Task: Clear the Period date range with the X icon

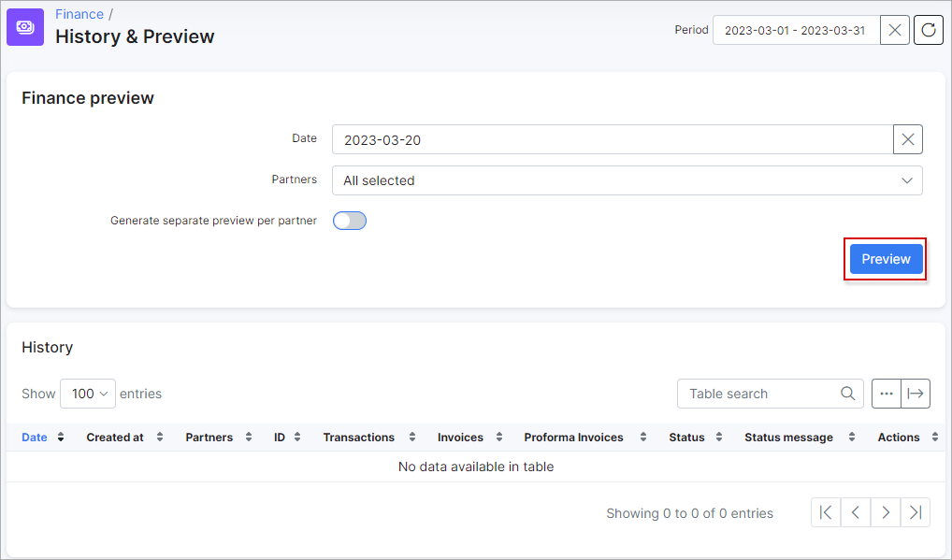Action: (x=894, y=30)
